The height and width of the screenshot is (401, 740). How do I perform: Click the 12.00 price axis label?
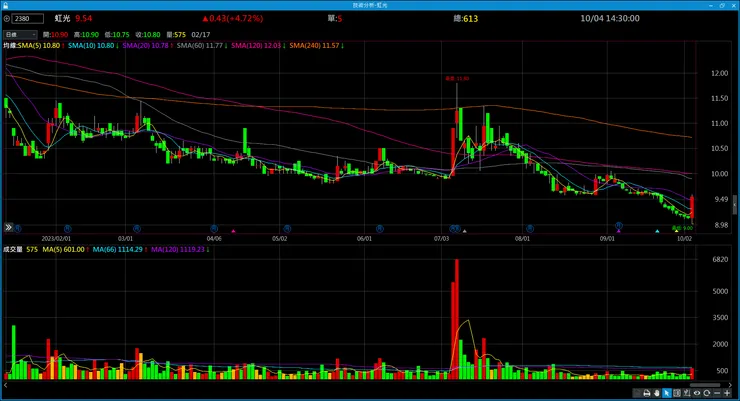pyautogui.click(x=719, y=74)
